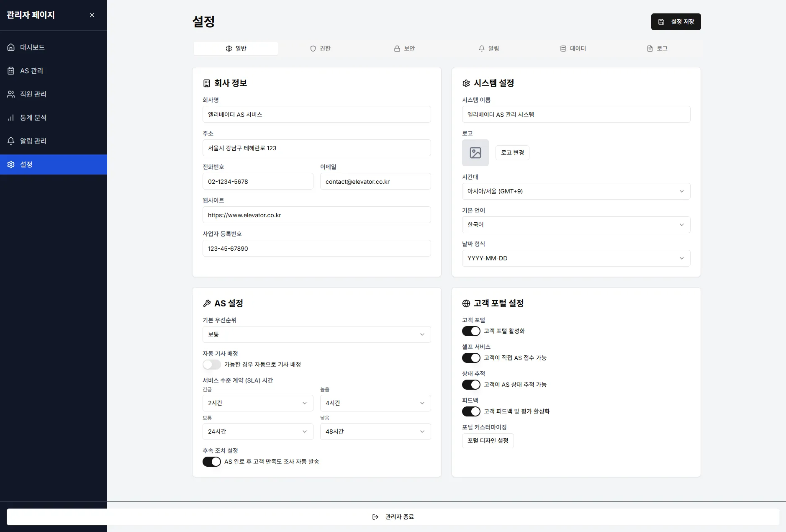
Task: Switch to the 알림 tab
Action: (489, 49)
